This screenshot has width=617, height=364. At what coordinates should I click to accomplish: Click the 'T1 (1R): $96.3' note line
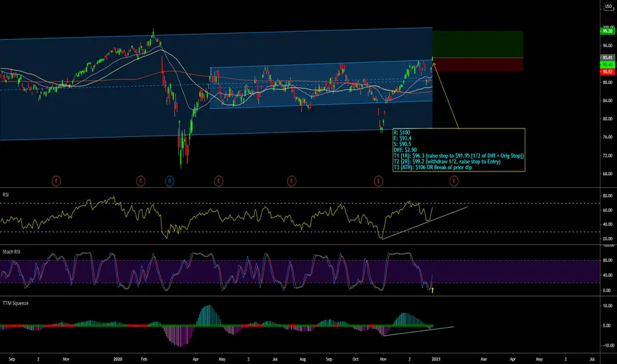pyautogui.click(x=459, y=156)
